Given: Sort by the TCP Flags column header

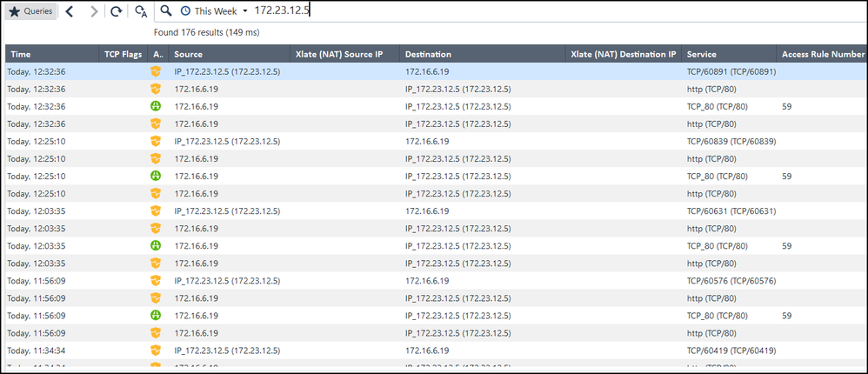Looking at the screenshot, I should 123,54.
